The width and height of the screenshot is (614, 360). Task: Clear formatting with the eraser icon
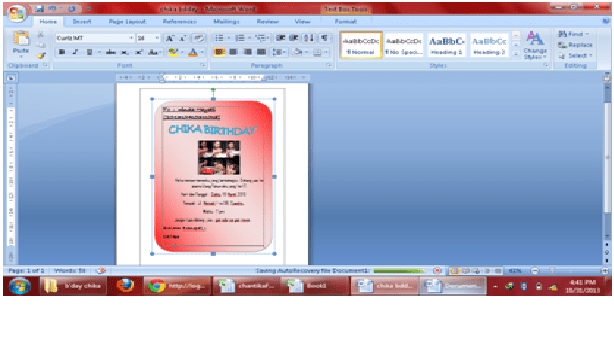[199, 38]
